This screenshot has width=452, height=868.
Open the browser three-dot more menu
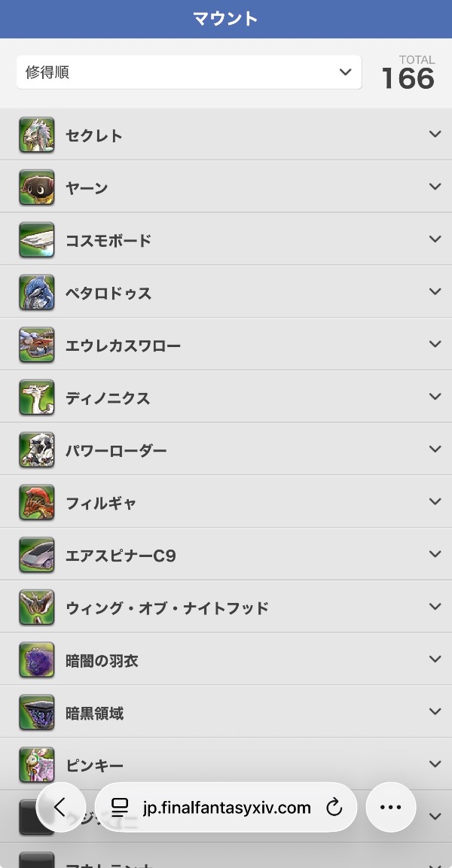(390, 807)
